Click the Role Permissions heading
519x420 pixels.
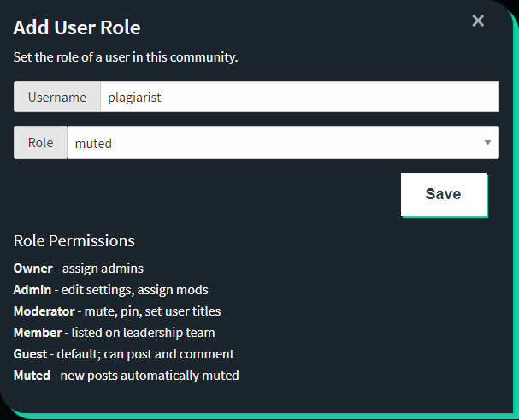(x=74, y=240)
